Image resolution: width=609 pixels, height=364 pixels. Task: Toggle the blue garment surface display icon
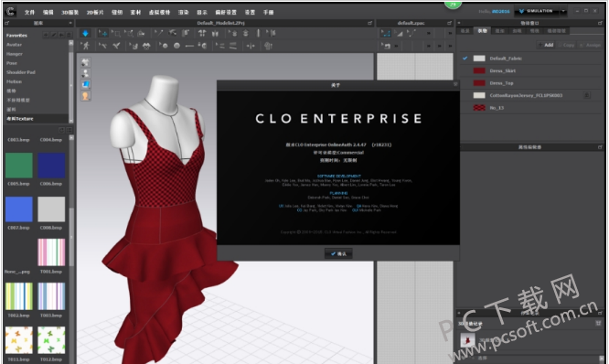[x=85, y=84]
